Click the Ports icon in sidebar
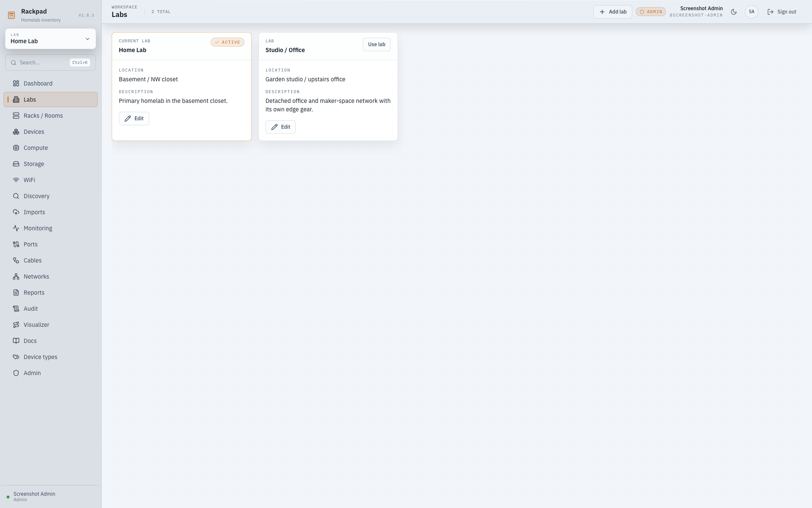 16,244
